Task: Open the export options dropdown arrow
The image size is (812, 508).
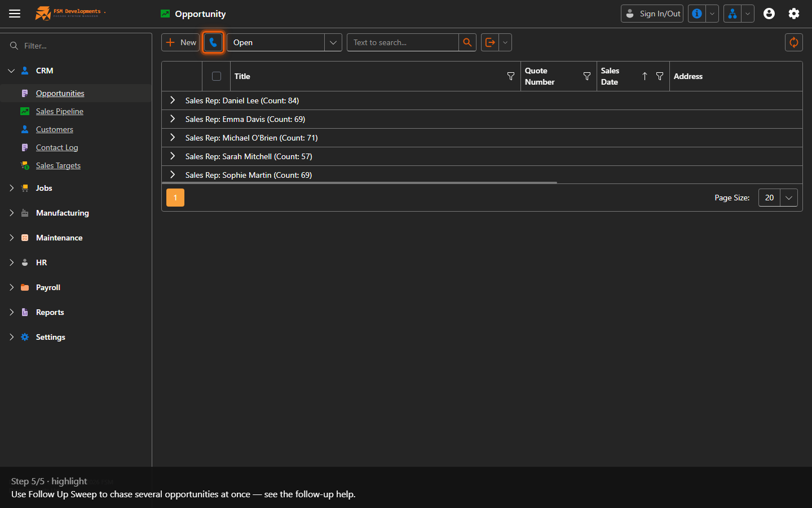Action: click(505, 42)
